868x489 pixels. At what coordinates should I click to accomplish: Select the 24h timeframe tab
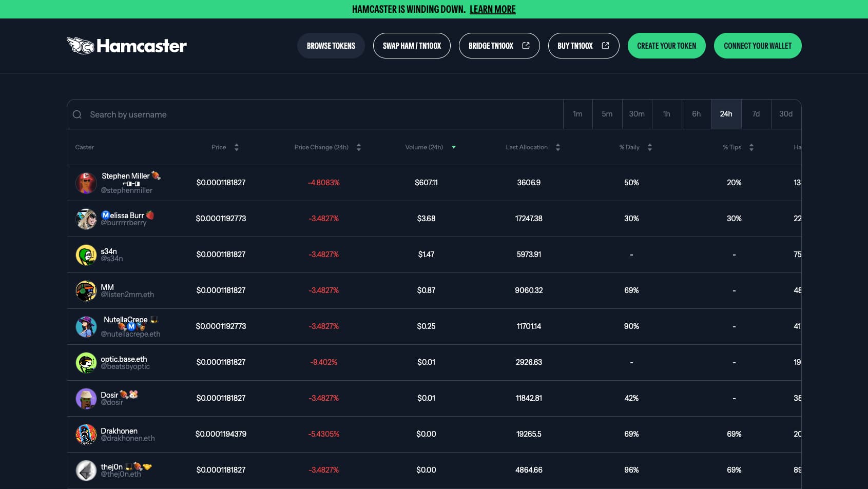pyautogui.click(x=726, y=114)
